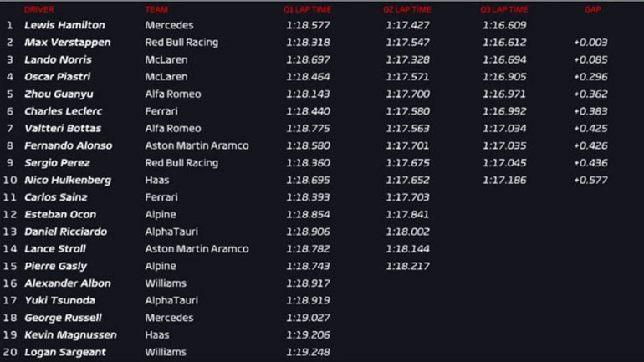Select Nico Hulkenberg's gap +0.577
The width and height of the screenshot is (644, 362).
590,180
